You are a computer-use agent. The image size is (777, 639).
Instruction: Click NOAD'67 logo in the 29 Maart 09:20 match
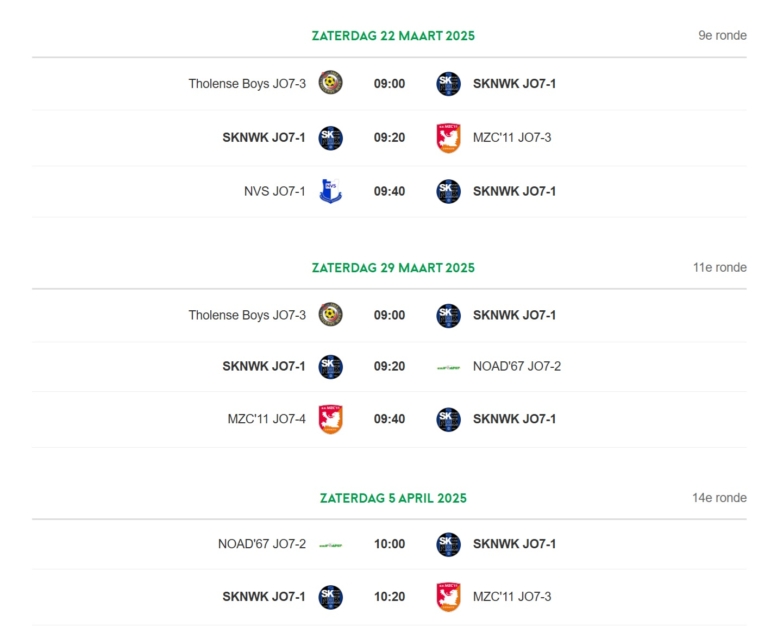[x=448, y=367]
